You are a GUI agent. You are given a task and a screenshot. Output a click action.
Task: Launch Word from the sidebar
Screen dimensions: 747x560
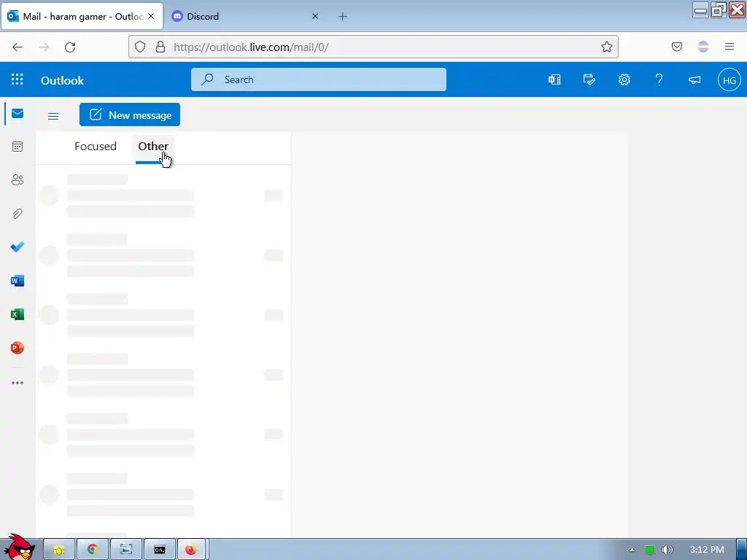[18, 281]
